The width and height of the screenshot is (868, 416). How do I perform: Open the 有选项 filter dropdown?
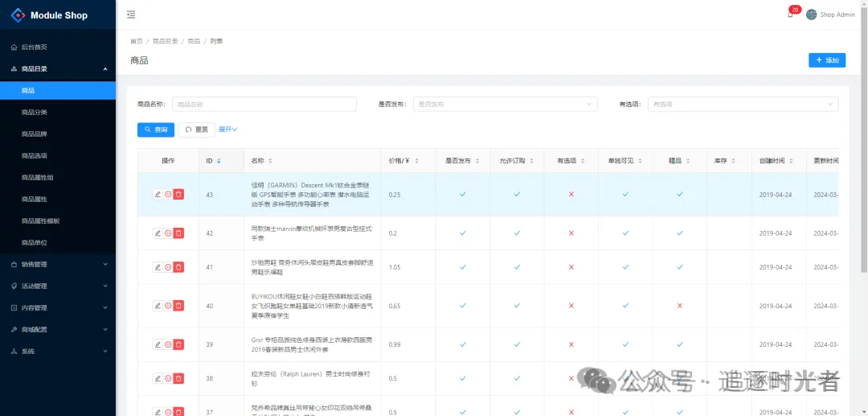(743, 104)
